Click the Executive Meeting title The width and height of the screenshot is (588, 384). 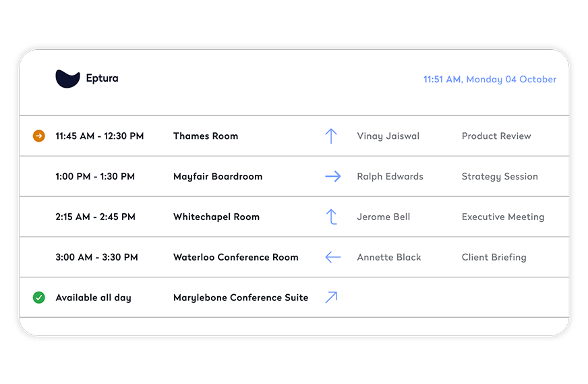click(x=503, y=217)
